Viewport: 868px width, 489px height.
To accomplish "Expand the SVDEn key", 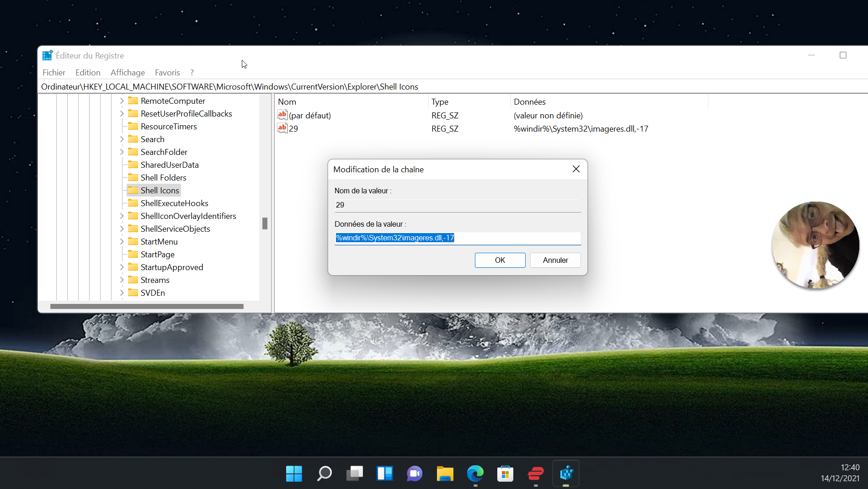I will [x=122, y=292].
